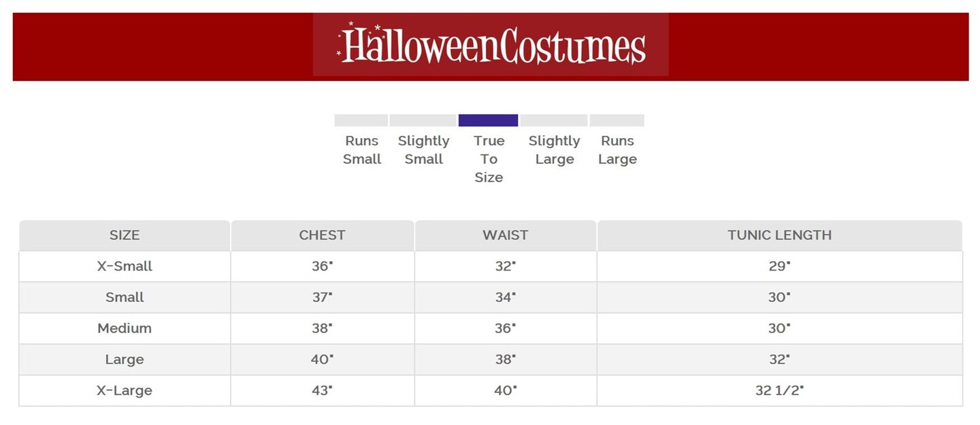Select the Runs Small fit segment bar
This screenshot has width=980, height=425.
pyautogui.click(x=361, y=120)
